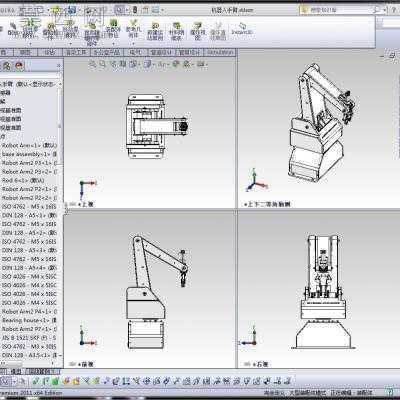Select Bearing house<1> in the tree
This screenshot has width=400, height=400.
tap(29, 320)
